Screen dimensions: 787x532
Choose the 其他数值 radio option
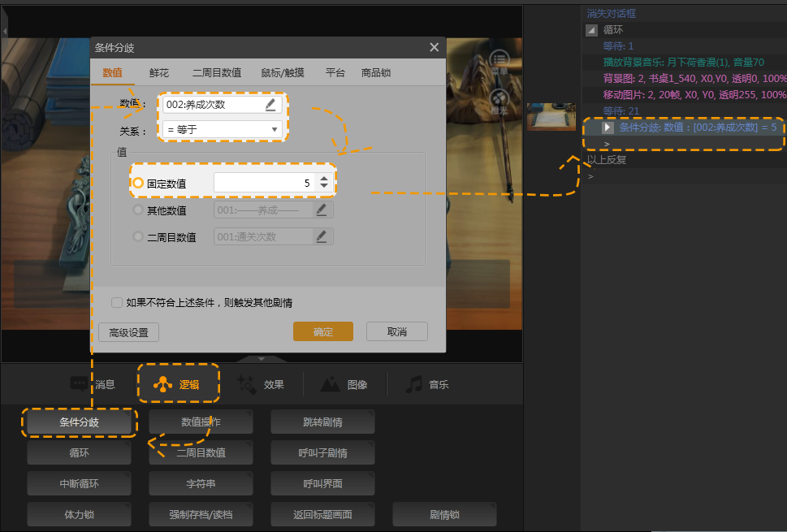138,210
